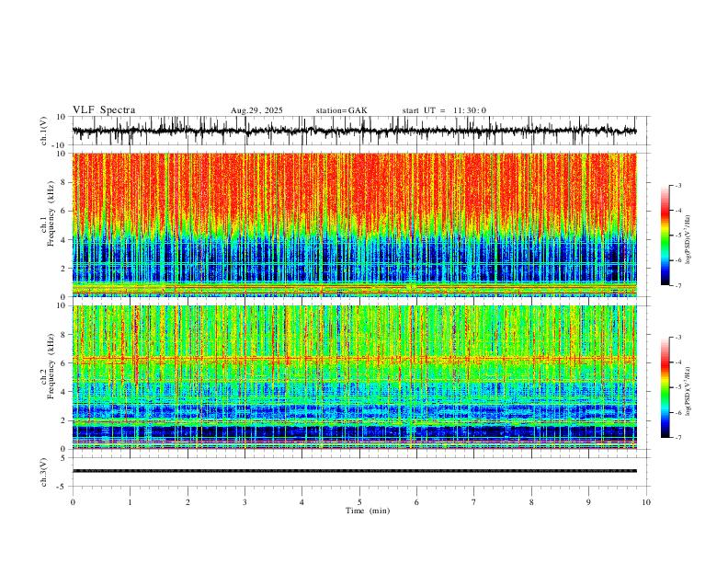Screen dimensions: 728x563
Task: Click the ch.2 spectrogram PSD color bar
Action: click(665, 387)
